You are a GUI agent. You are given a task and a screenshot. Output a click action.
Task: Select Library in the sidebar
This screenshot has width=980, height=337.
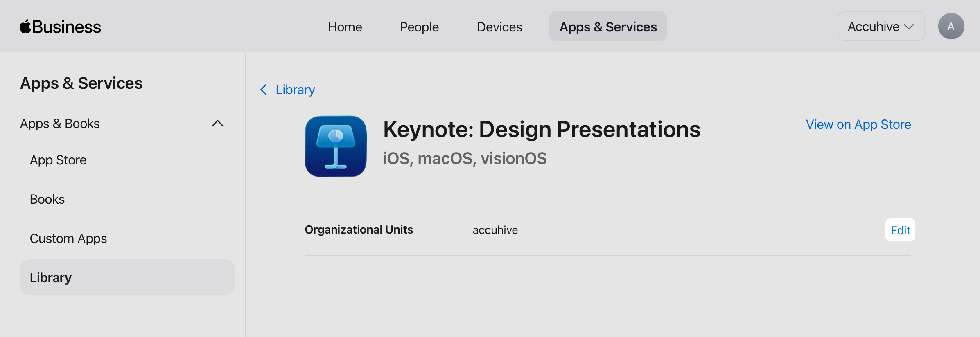127,277
